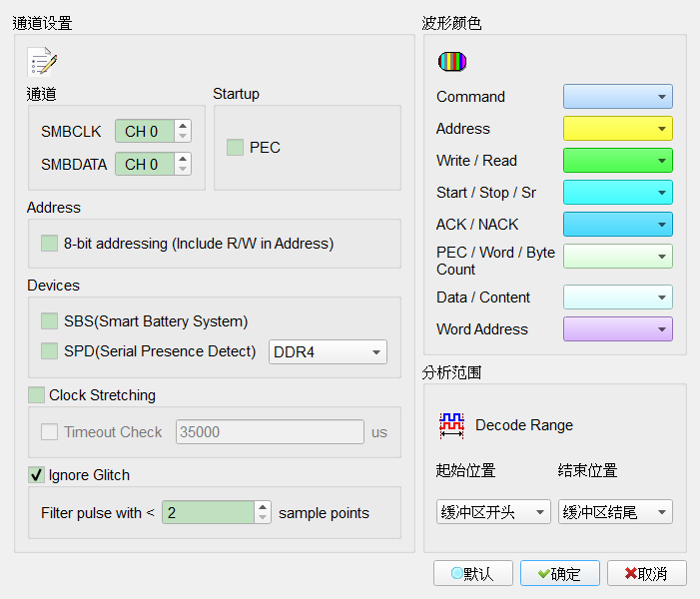Increase filter pulse sample points value

pos(263,507)
